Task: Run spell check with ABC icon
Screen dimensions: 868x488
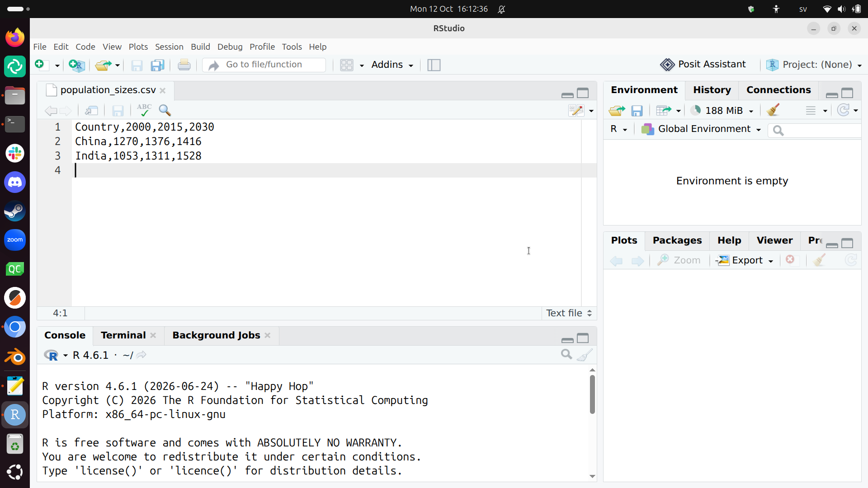Action: click(144, 110)
